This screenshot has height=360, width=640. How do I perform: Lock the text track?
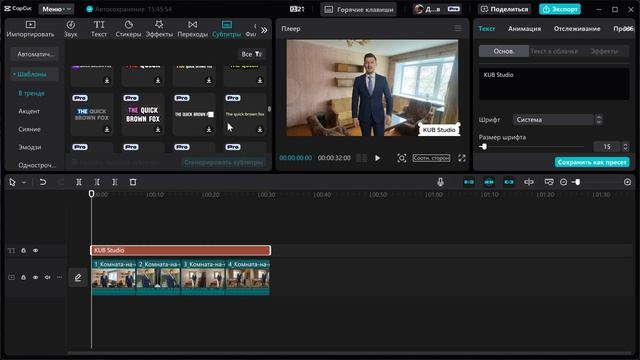[24, 250]
